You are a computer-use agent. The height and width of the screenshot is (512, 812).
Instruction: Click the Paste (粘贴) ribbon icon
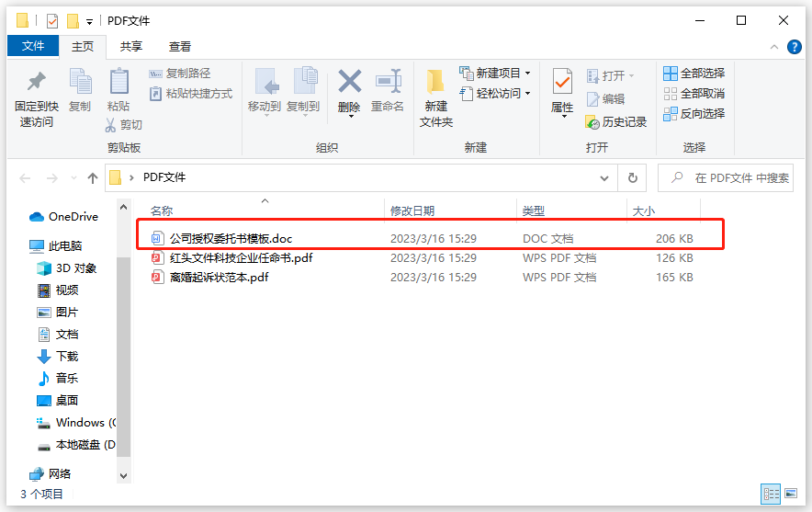pos(118,82)
